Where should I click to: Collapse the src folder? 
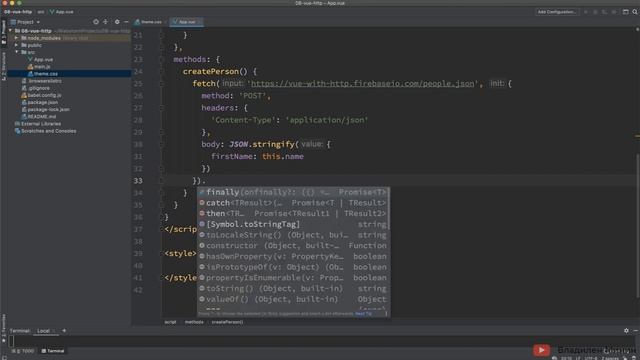(17, 52)
